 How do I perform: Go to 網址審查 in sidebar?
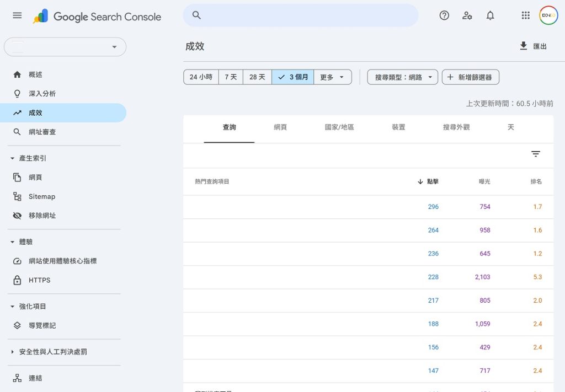42,132
